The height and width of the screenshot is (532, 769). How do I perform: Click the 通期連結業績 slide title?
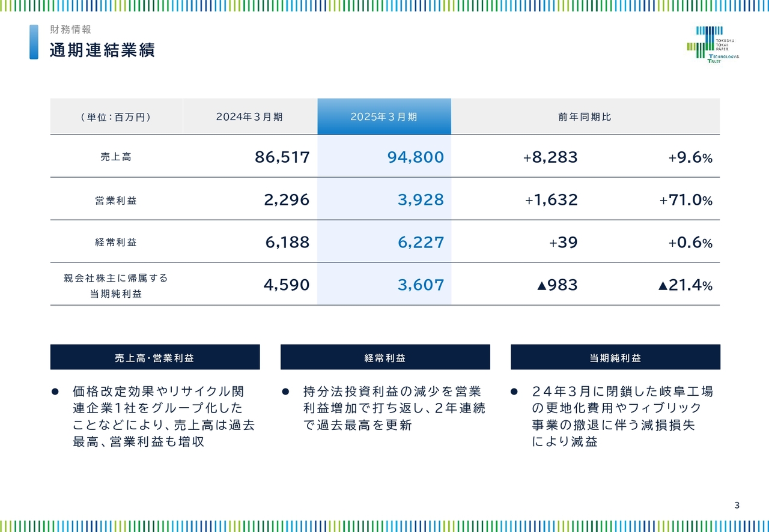(102, 50)
